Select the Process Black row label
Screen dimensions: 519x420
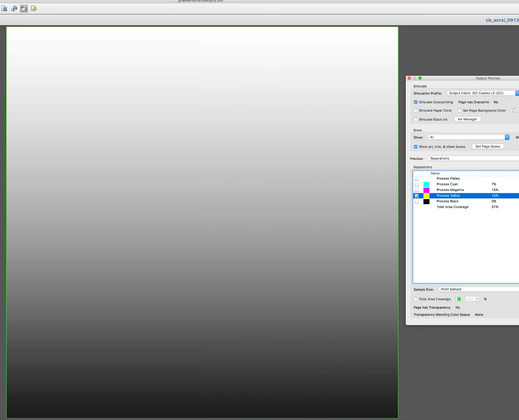tap(447, 201)
